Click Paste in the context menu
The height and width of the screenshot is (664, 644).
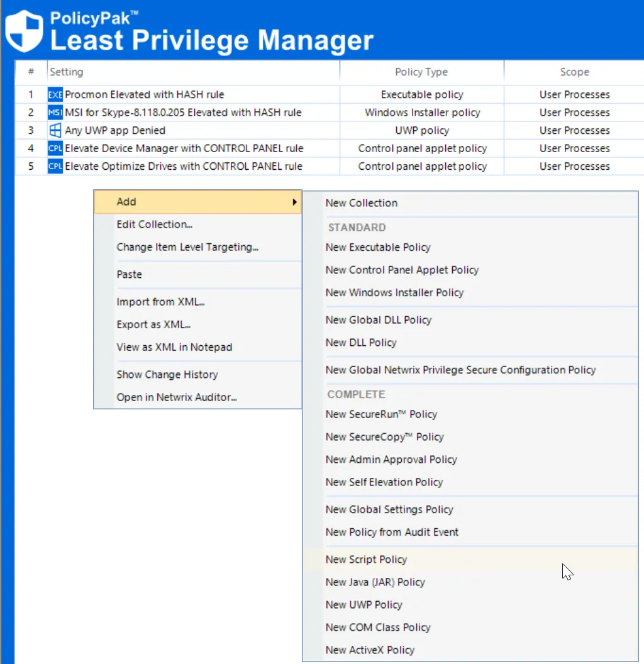[x=129, y=274]
